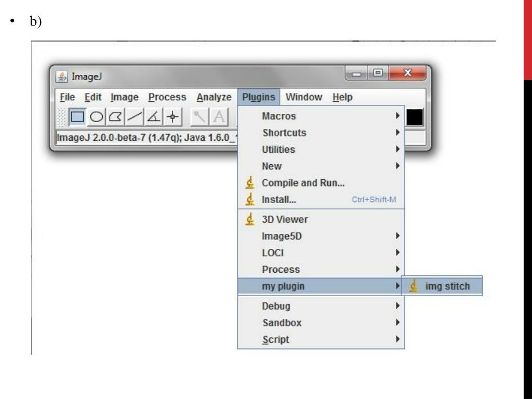Choose Compile and Run... menu item
Viewport: 532px width, 399px height.
321,183
